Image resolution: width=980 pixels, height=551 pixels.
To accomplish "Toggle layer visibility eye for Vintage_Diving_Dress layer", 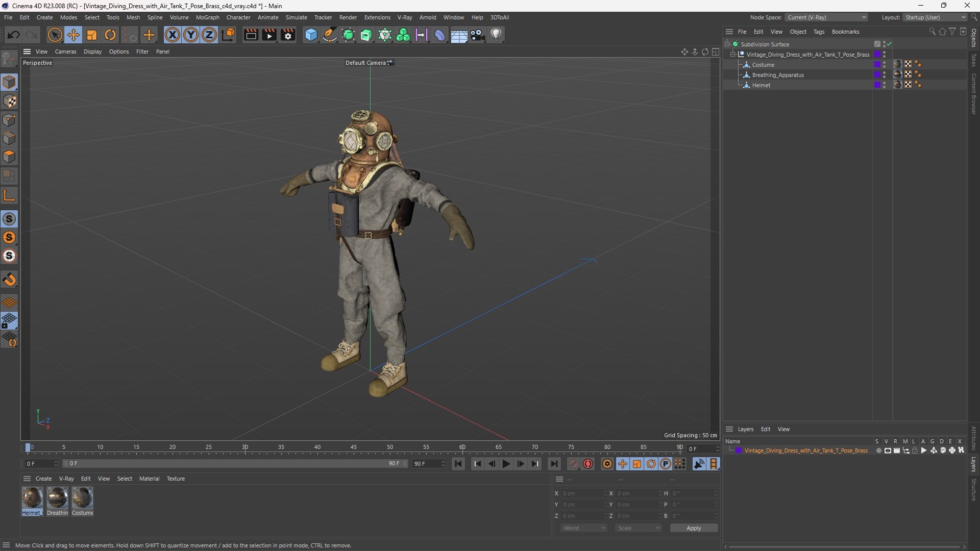I will [x=888, y=450].
